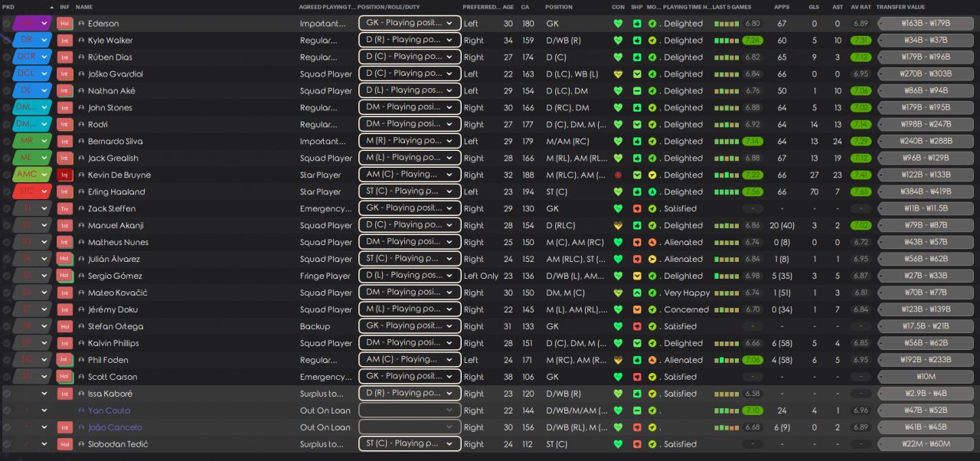Open João Cancelo's player profile link
The height and width of the screenshot is (461, 980).
click(115, 428)
